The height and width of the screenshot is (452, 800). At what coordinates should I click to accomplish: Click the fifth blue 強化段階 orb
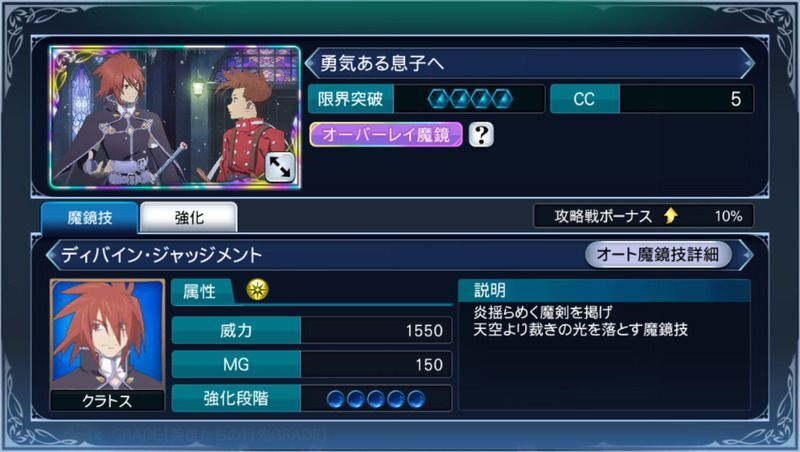coord(416,399)
